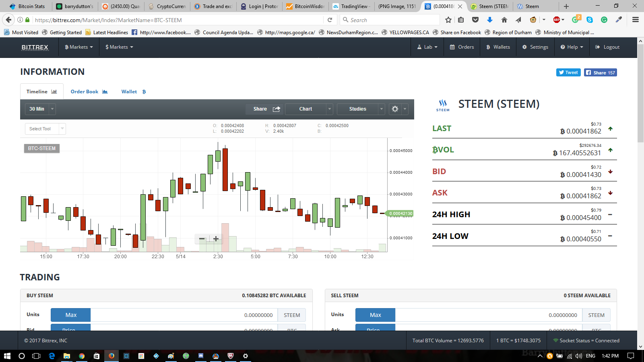Expand the Studies dropdown arrow
The width and height of the screenshot is (644, 362).
(382, 109)
